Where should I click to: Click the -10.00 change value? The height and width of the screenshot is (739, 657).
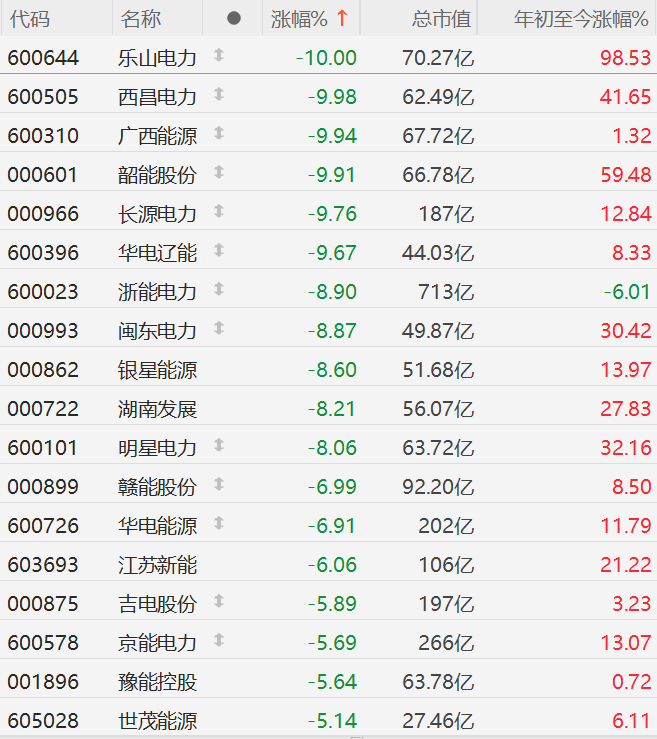click(x=326, y=58)
